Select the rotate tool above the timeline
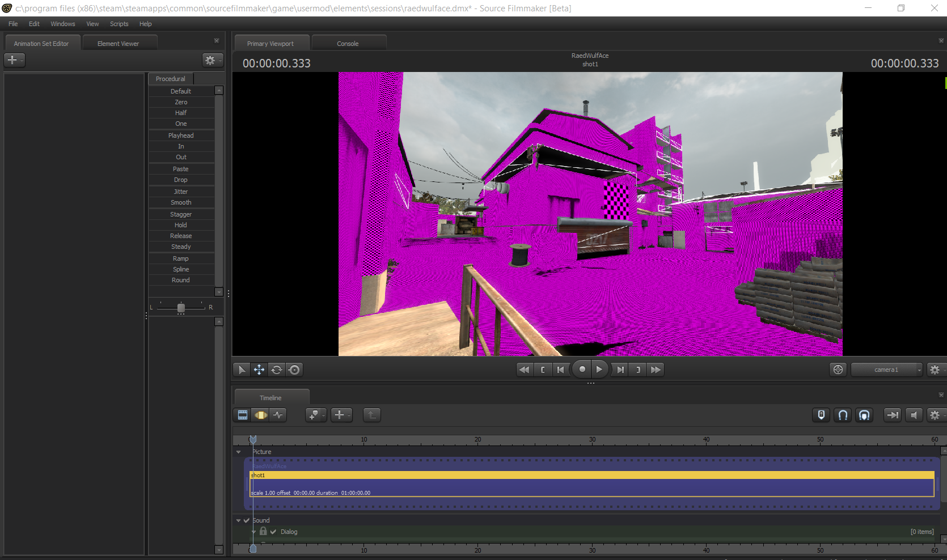The width and height of the screenshot is (947, 560). 277,370
